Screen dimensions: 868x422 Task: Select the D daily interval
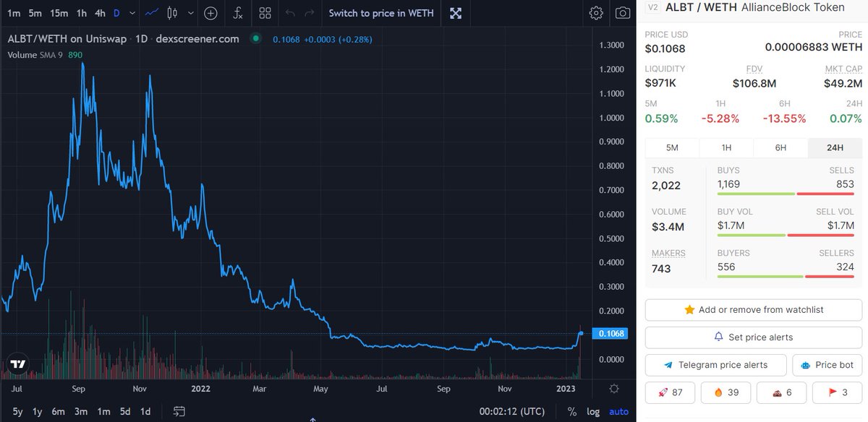click(116, 13)
